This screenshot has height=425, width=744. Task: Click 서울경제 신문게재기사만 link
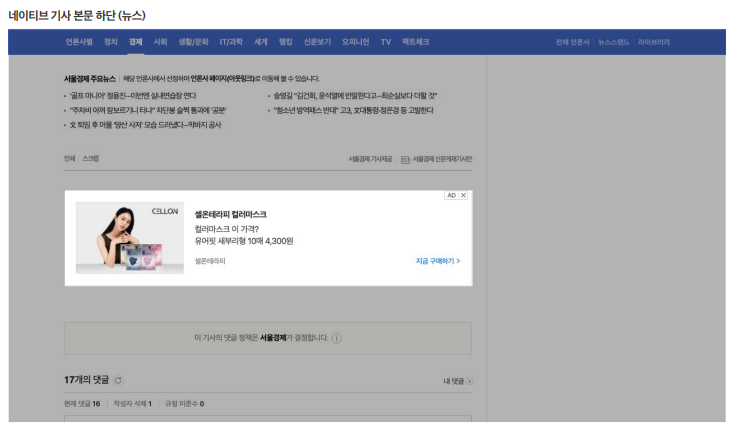pos(442,159)
